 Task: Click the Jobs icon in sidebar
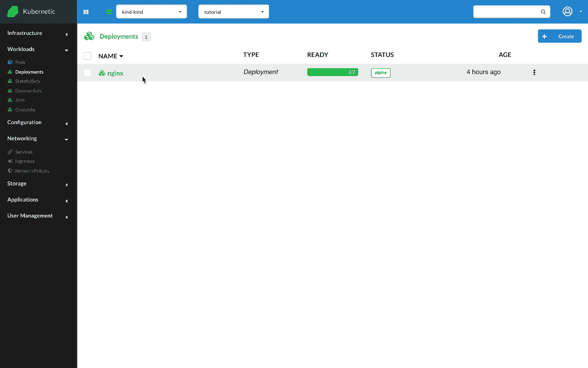click(x=10, y=100)
